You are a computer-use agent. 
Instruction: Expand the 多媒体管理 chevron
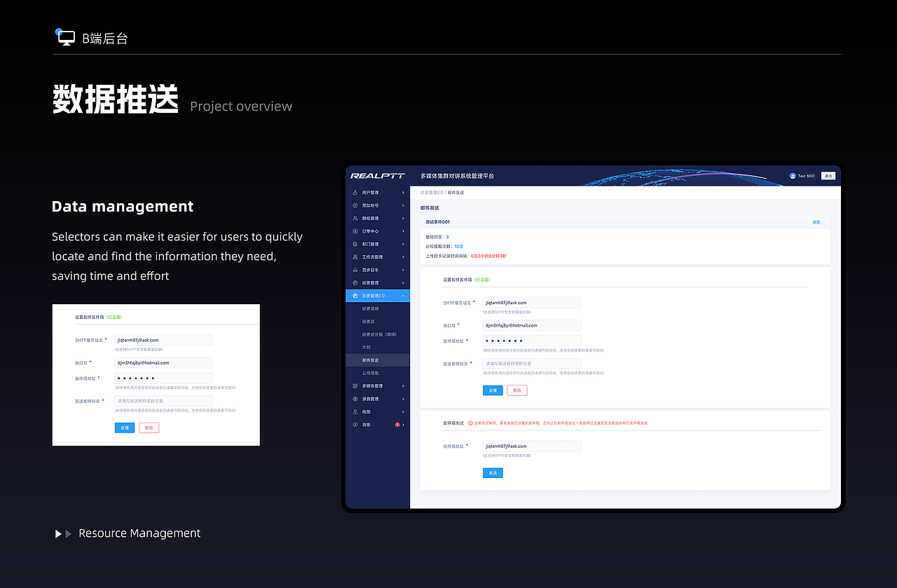(x=403, y=386)
